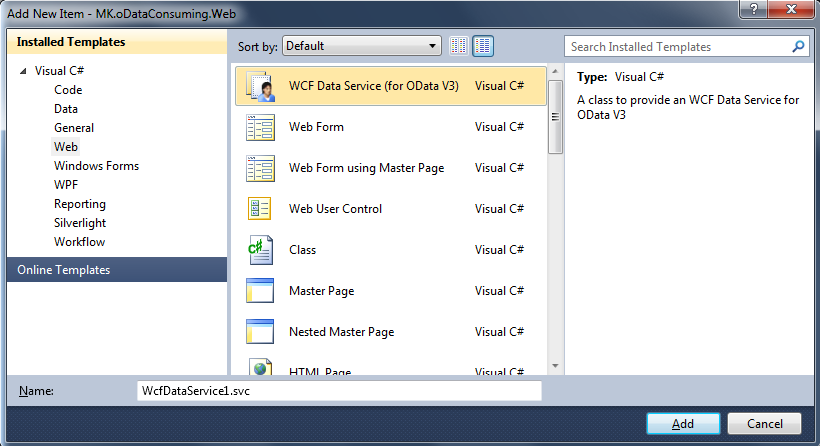Select 'WCF Data Service (for OData V3)' name
This screenshot has width=820, height=446.
pos(374,86)
